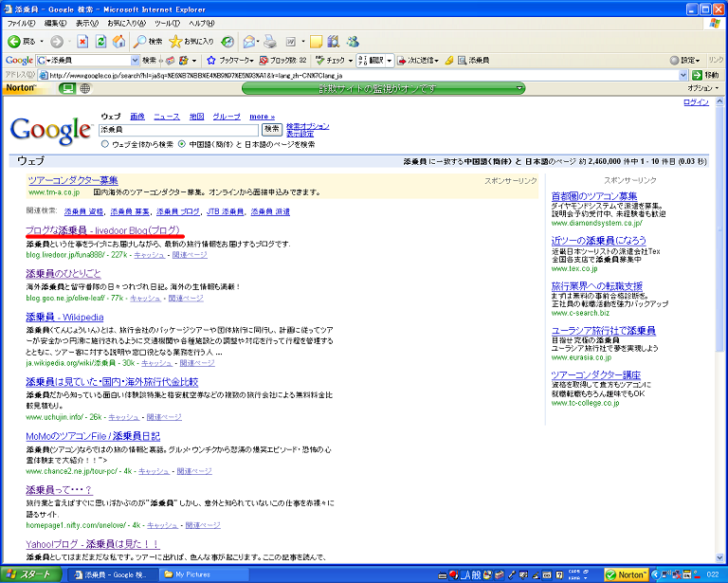The height and width of the screenshot is (583, 728).
Task: Open the Google Maps tab link
Action: coord(197,117)
